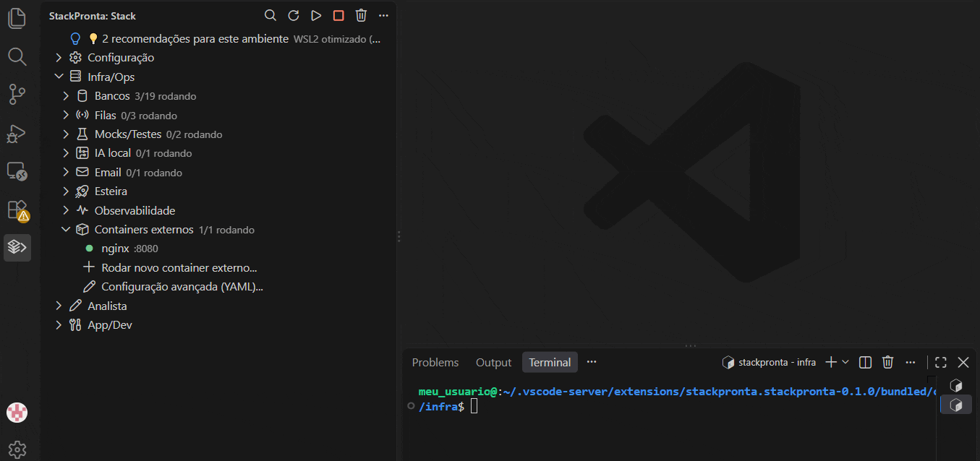Open Extensions view with warning badge
The width and height of the screenshot is (980, 461).
coord(17,210)
